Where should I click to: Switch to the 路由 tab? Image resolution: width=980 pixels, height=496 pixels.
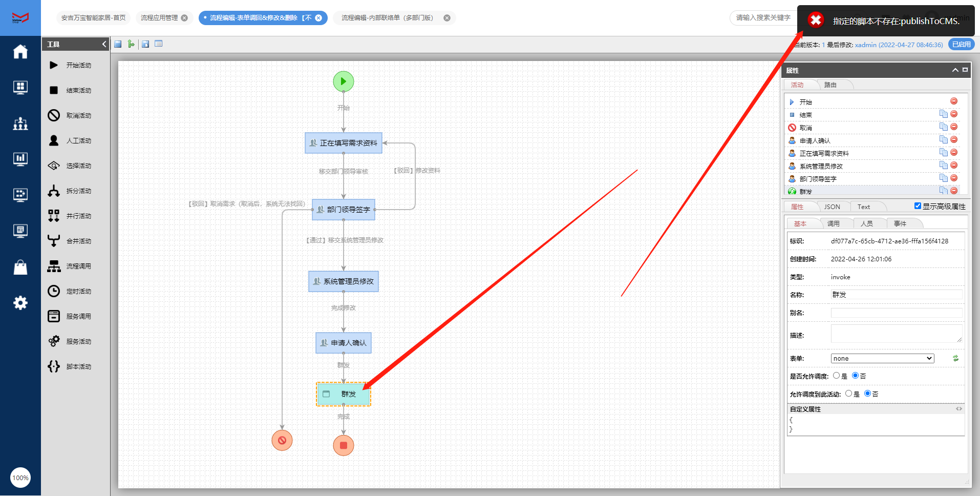(830, 85)
